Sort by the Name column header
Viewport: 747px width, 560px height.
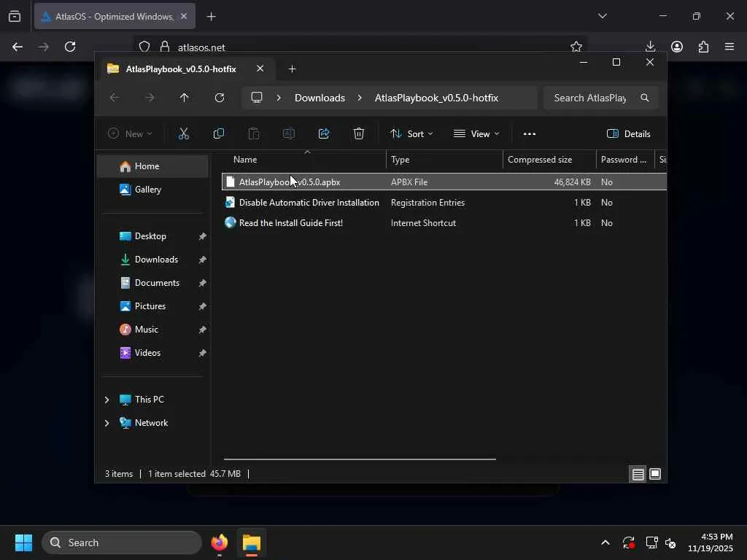tap(304, 160)
